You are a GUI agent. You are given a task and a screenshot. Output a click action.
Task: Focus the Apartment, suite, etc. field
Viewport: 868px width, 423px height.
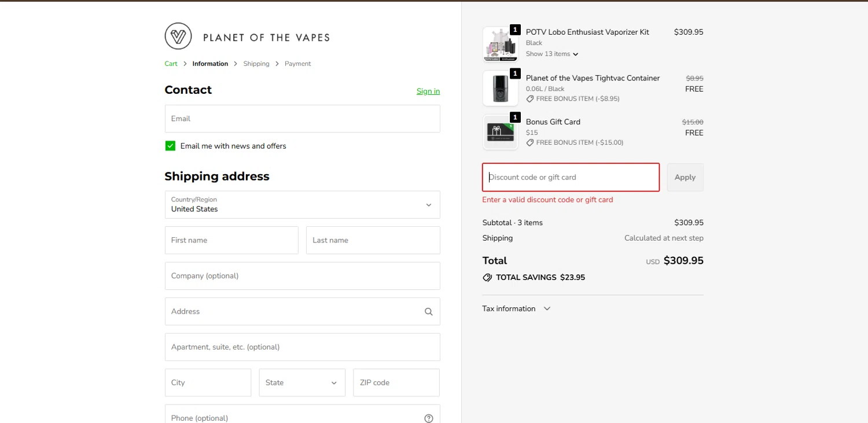pyautogui.click(x=302, y=347)
